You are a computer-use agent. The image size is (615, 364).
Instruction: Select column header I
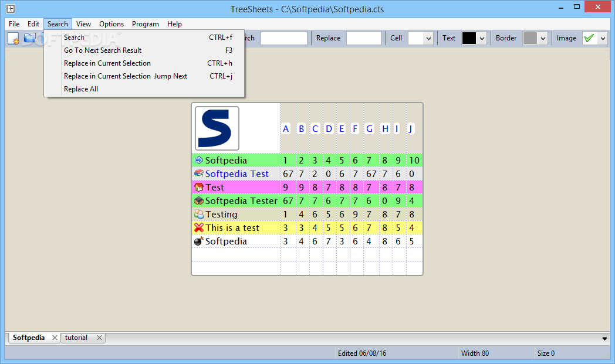click(x=397, y=128)
